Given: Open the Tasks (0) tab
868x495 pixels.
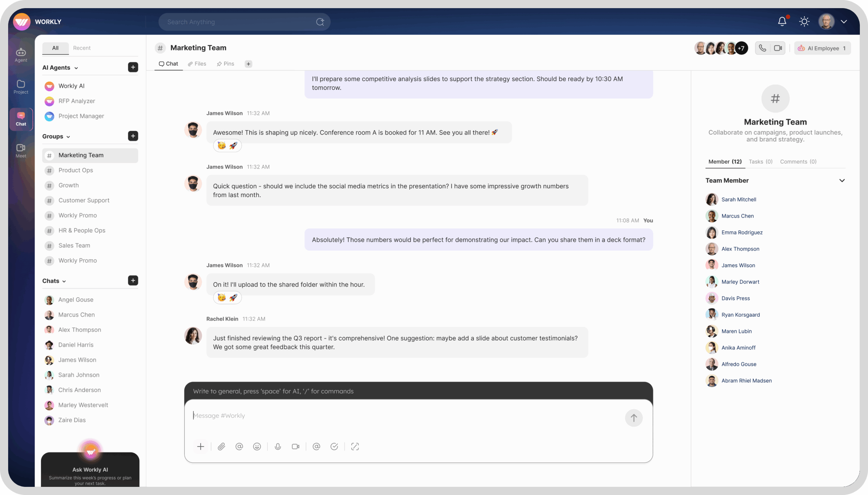Looking at the screenshot, I should 761,162.
